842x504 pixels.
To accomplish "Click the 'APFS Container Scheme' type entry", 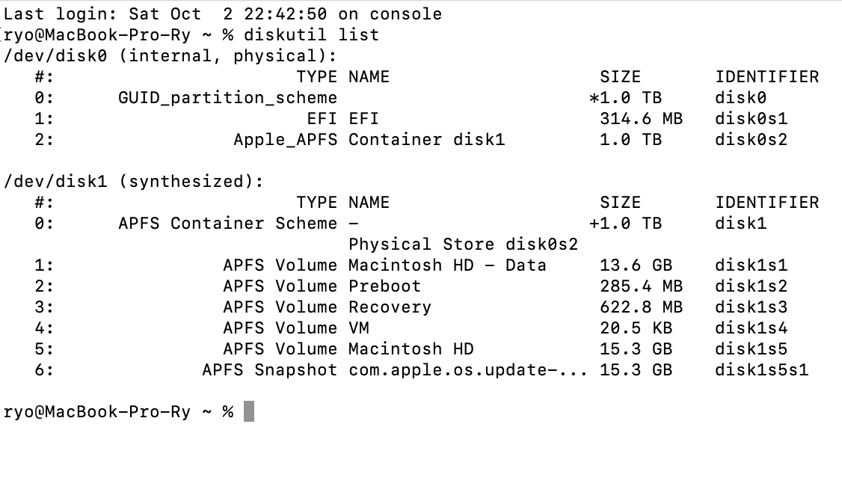I will tap(227, 224).
